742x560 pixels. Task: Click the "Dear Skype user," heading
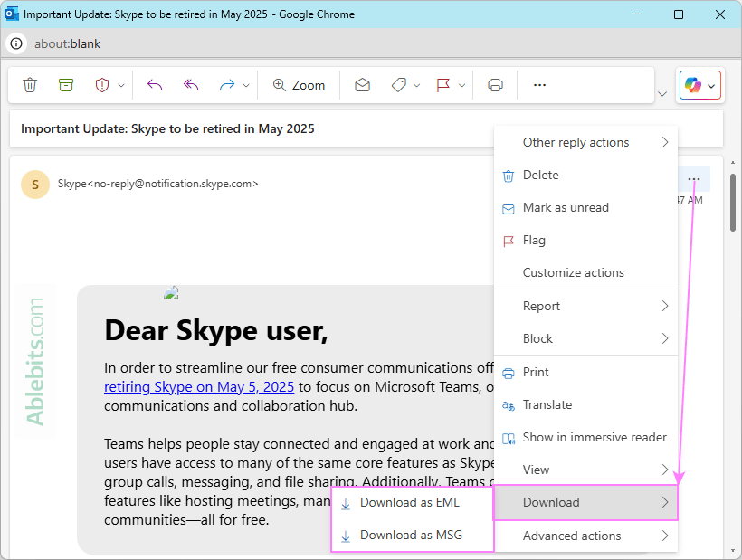point(216,330)
